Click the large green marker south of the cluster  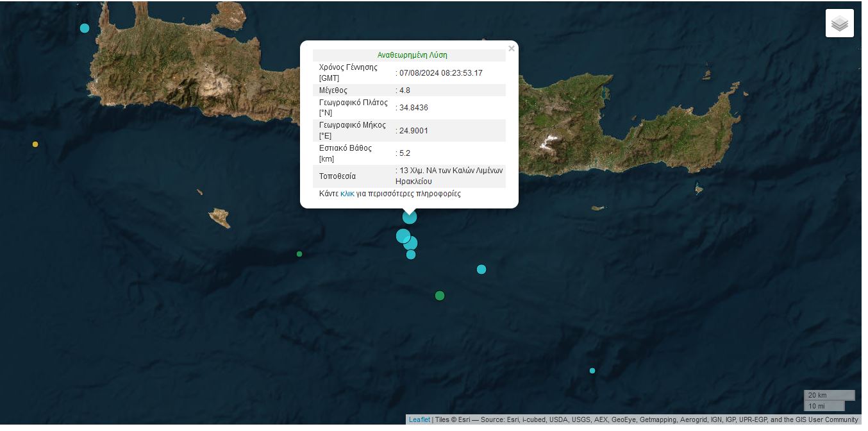[x=440, y=296]
